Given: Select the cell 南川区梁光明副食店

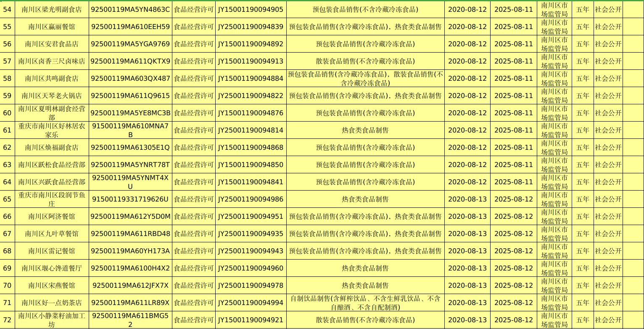Looking at the screenshot, I should tap(52, 9).
